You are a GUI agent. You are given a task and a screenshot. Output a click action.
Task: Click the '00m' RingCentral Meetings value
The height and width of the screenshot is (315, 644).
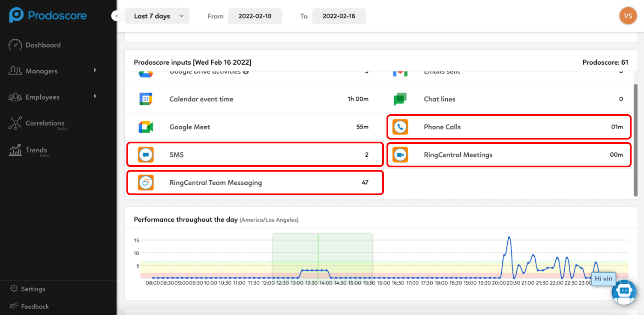[x=617, y=155]
